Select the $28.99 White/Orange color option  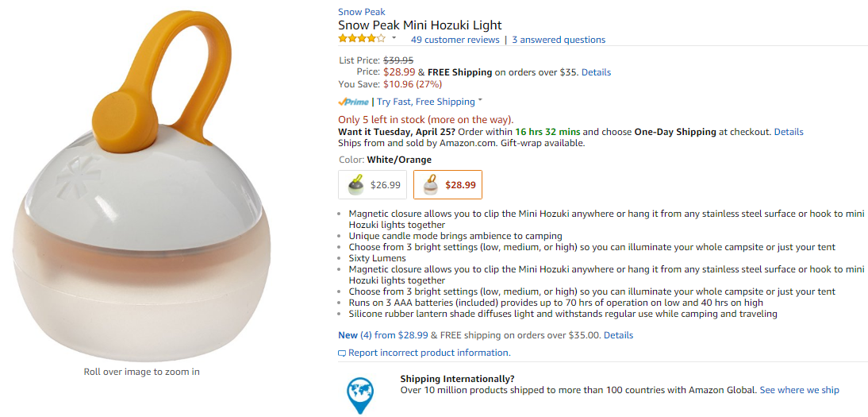(447, 185)
